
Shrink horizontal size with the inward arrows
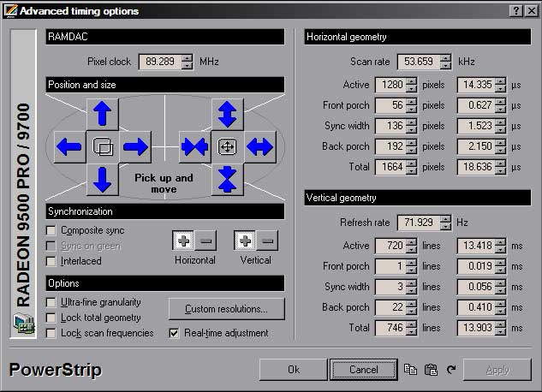[x=194, y=146]
